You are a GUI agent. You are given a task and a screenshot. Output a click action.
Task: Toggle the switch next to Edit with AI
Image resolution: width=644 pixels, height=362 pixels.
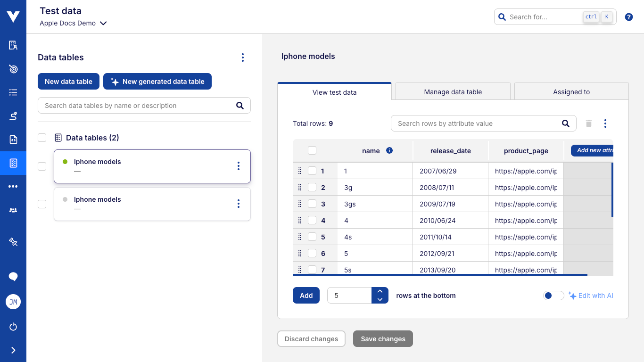point(553,295)
